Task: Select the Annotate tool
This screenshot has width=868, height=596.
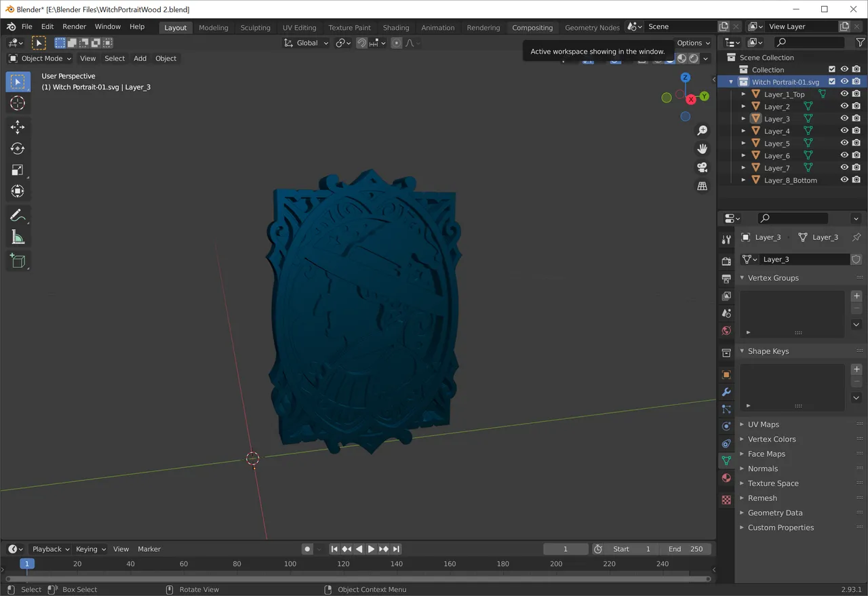Action: 18,216
